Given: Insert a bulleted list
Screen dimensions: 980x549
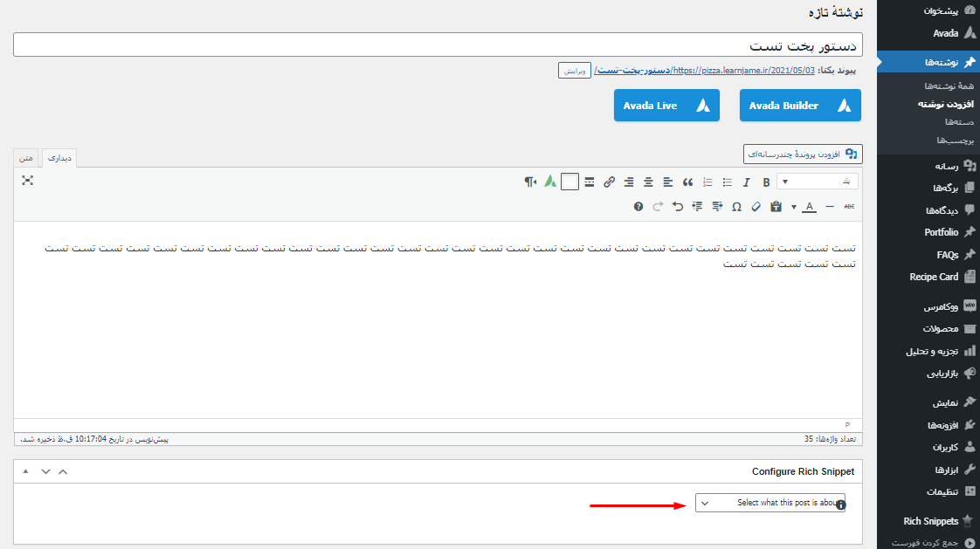Looking at the screenshot, I should click(x=727, y=182).
